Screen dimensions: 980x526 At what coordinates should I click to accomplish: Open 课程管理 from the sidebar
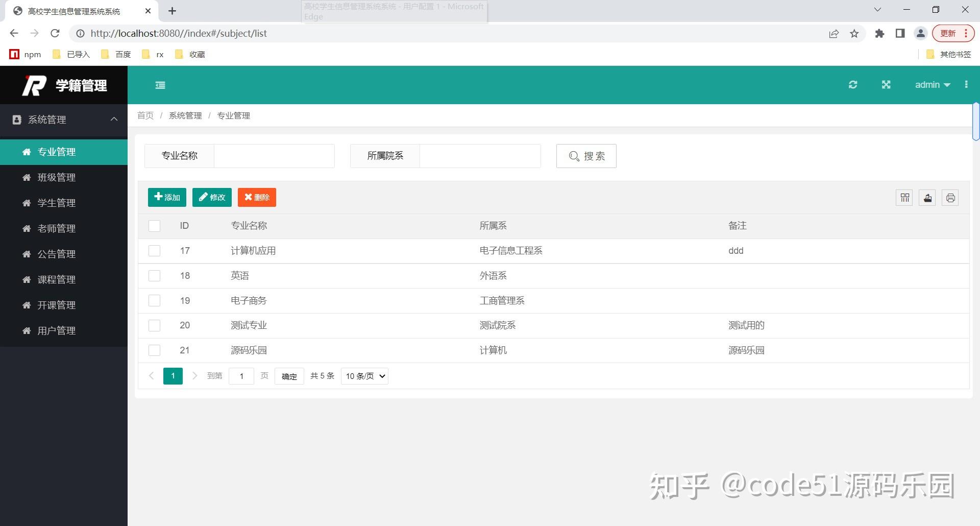[56, 279]
